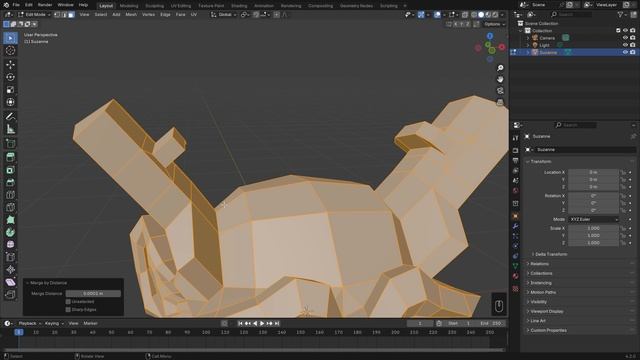The width and height of the screenshot is (640, 360).
Task: Open the Render menu
Action: [x=44, y=5]
